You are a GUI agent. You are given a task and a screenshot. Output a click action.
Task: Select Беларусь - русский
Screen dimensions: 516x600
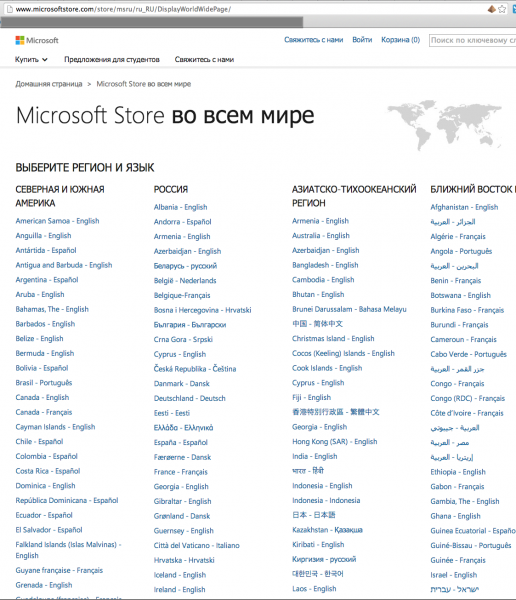tap(185, 266)
